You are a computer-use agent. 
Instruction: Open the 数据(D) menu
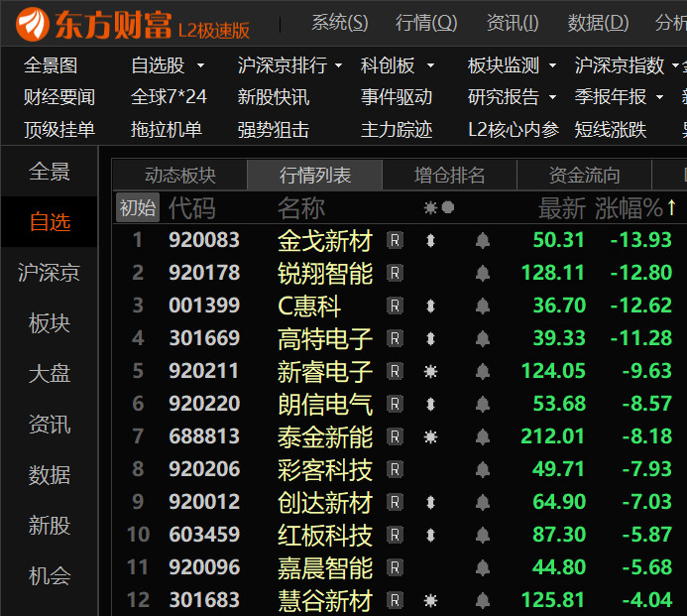point(598,23)
